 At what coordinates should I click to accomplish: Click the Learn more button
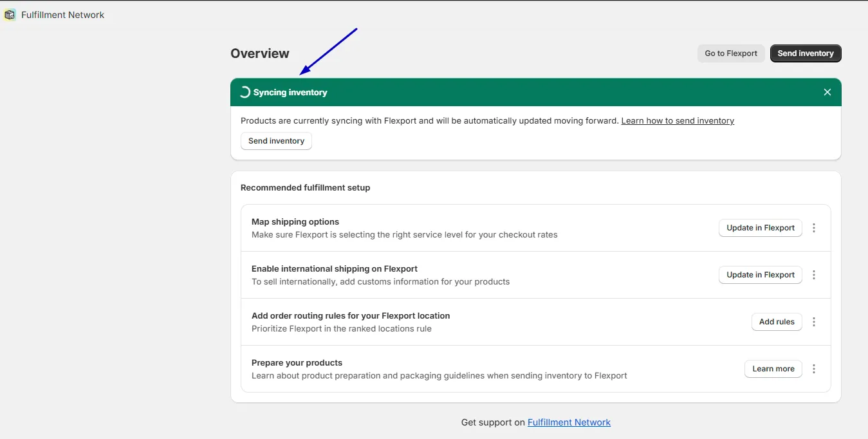point(773,369)
